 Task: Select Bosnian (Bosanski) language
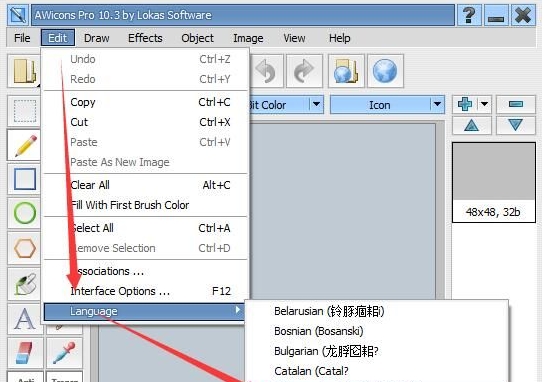point(377,331)
